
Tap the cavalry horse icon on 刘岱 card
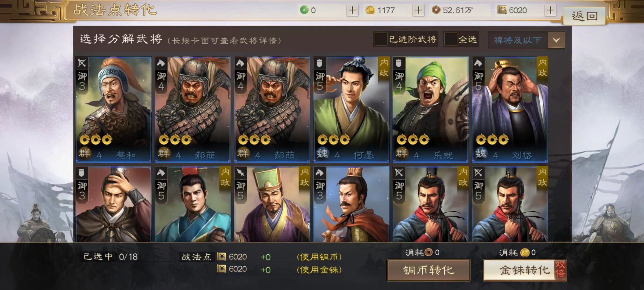[478, 63]
